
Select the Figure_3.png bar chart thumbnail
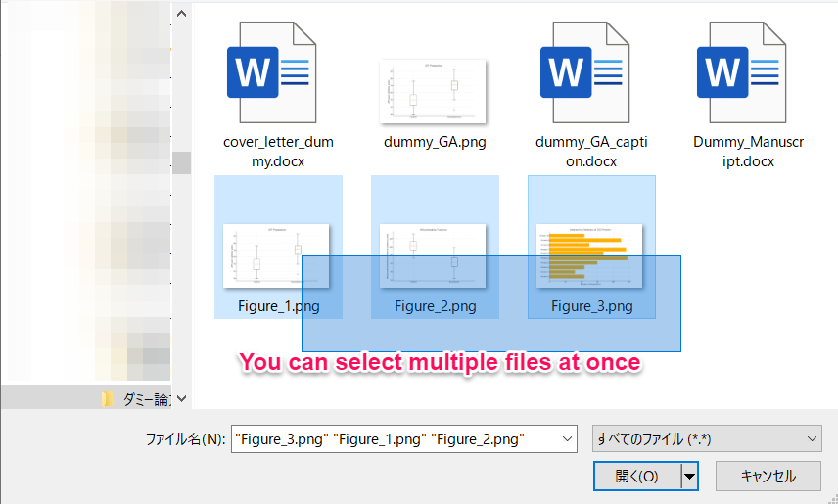[x=589, y=256]
